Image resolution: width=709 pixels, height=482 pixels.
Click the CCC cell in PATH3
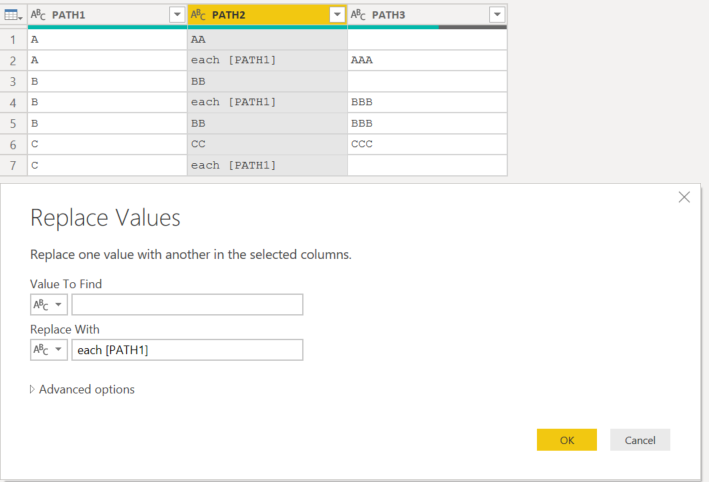coord(427,144)
